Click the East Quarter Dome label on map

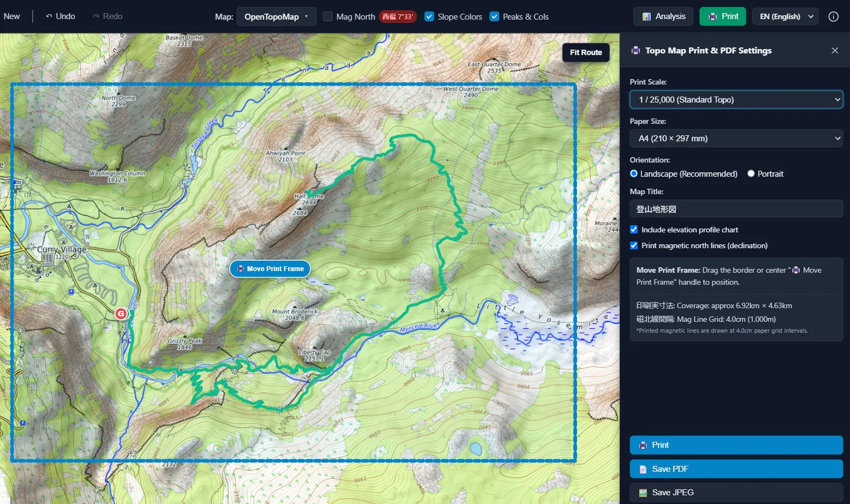[494, 64]
